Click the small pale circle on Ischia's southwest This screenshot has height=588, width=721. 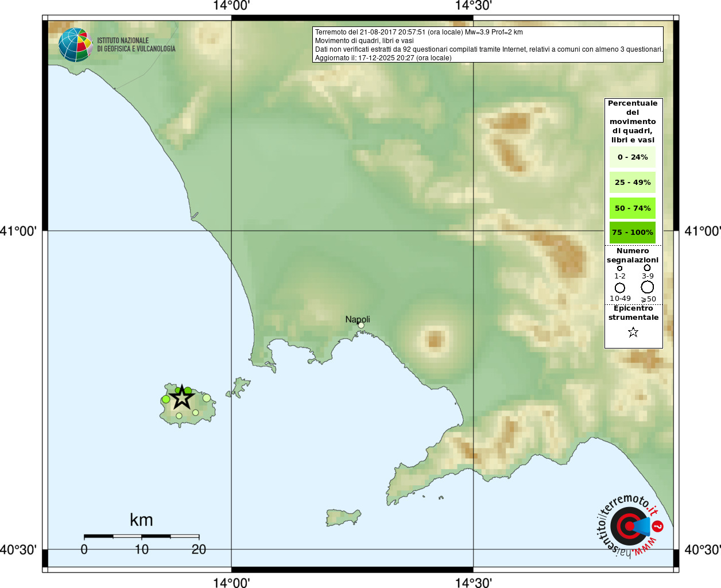(x=179, y=416)
